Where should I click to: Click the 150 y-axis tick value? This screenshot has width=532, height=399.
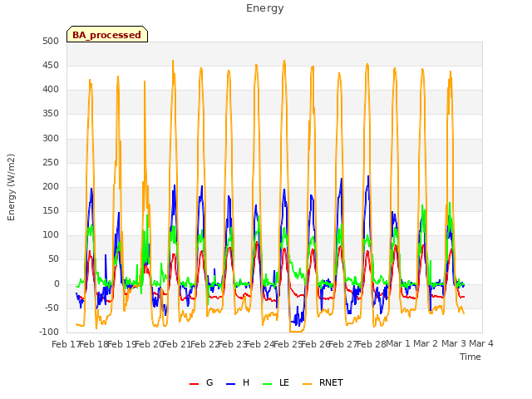tap(51, 210)
